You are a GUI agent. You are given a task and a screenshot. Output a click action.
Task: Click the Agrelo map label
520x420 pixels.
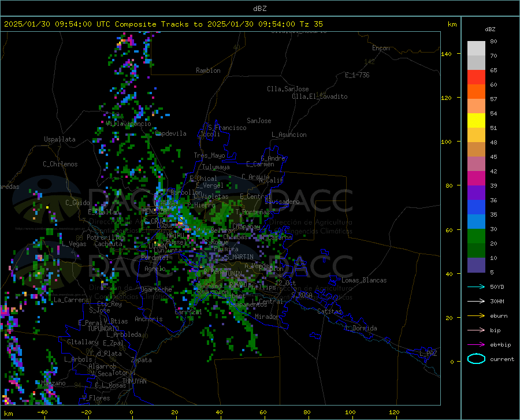[x=155, y=269]
